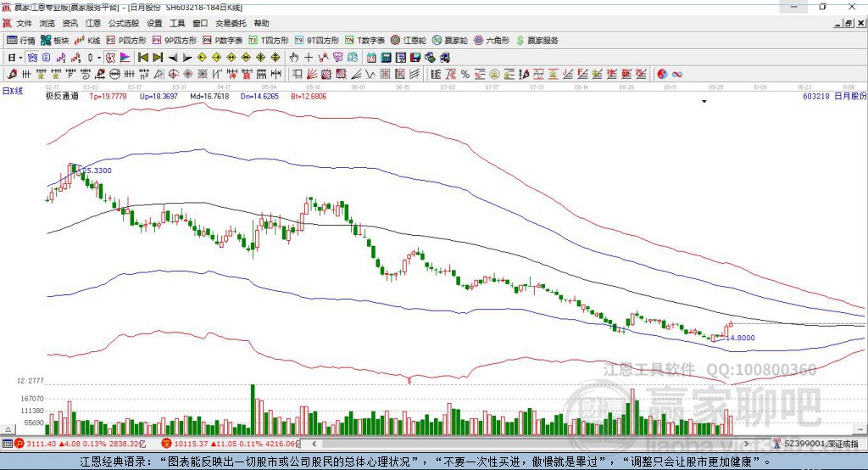Image resolution: width=868 pixels, height=470 pixels.
Task: Open the 文件 menu
Action: click(x=24, y=23)
